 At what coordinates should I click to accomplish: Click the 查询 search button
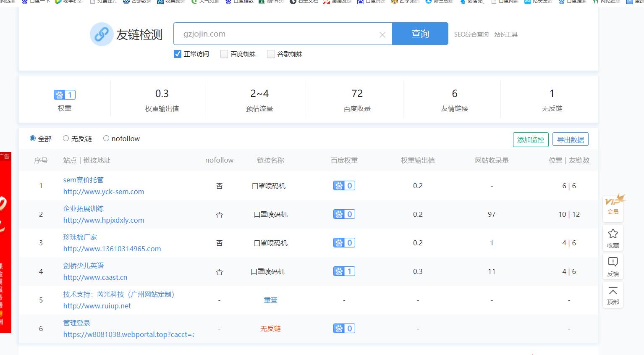pos(420,34)
